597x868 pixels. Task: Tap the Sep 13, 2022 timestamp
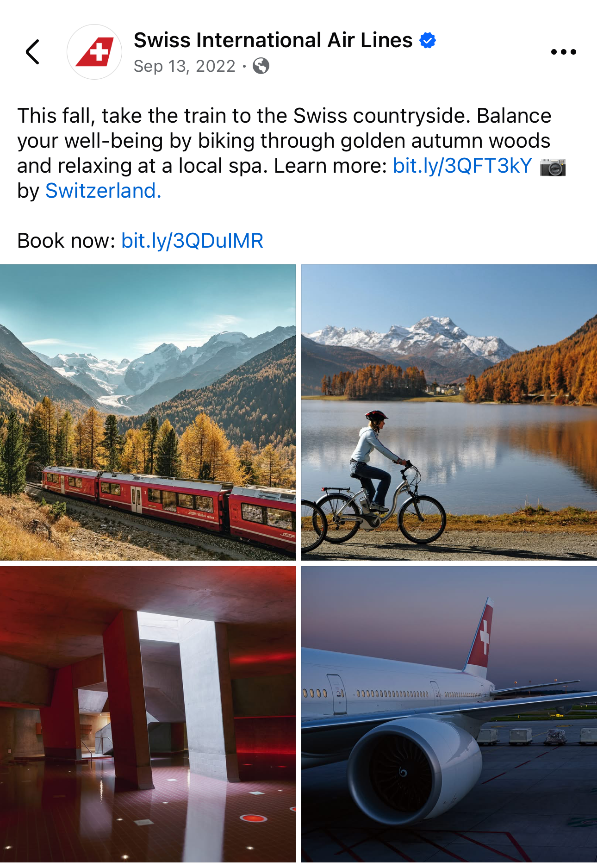coord(185,66)
